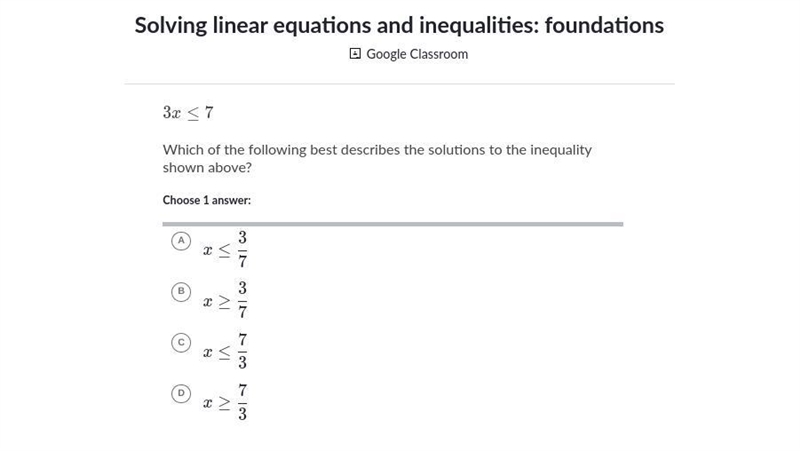Screen dimensions: 800x451
Task: Click answer text x ≥ 7/3
Action: pyautogui.click(x=226, y=403)
